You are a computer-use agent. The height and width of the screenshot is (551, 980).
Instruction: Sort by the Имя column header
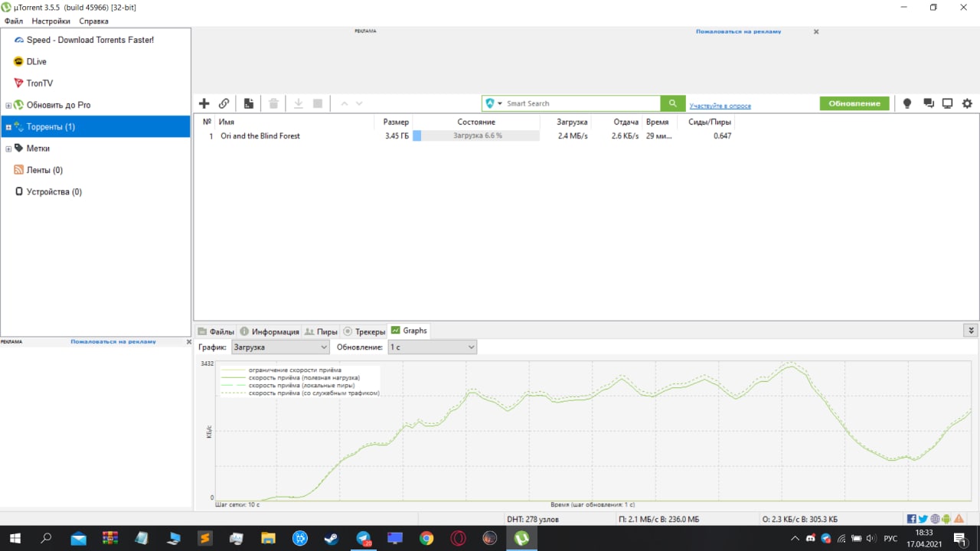point(227,122)
